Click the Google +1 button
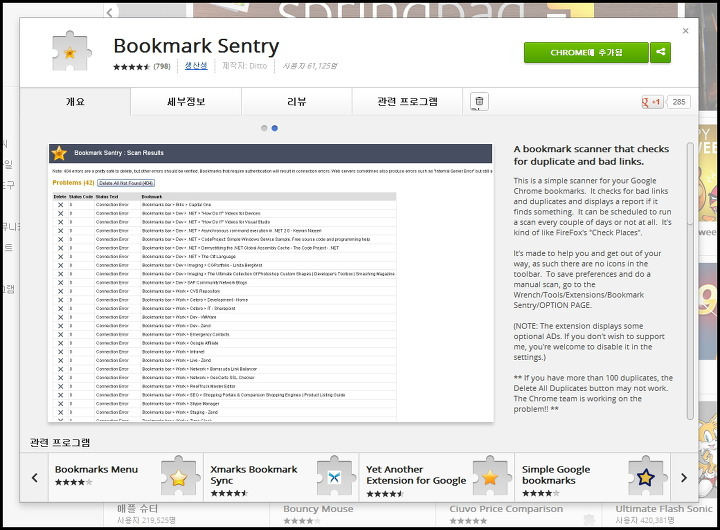 (652, 102)
